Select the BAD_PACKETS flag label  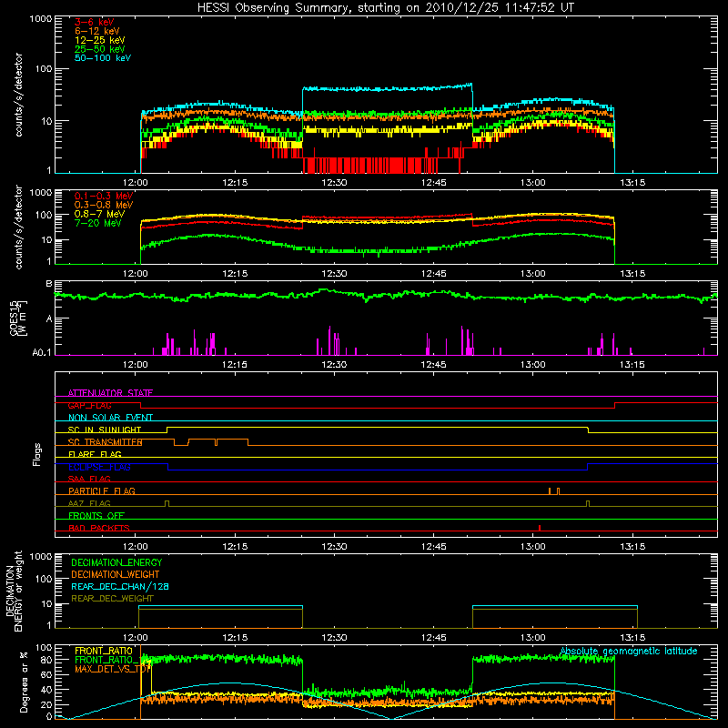point(99,528)
